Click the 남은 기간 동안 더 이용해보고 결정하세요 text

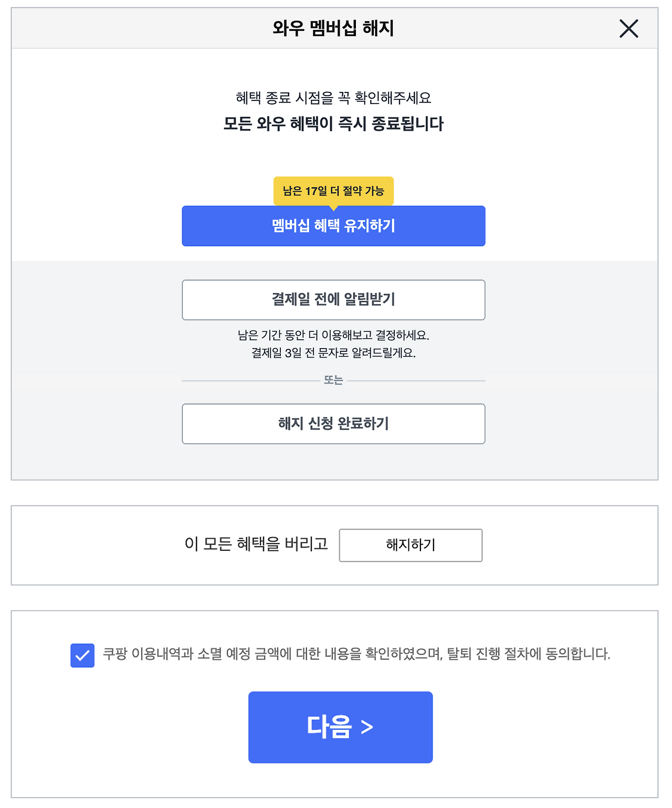333,335
